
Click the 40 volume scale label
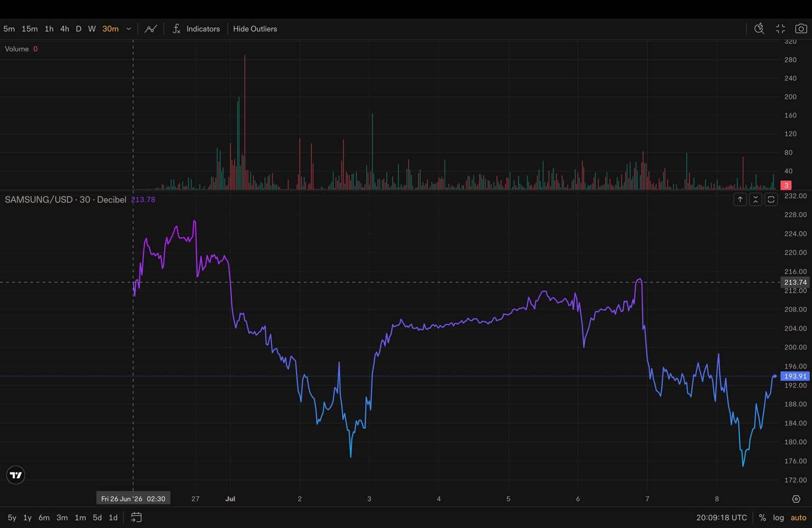coord(788,171)
